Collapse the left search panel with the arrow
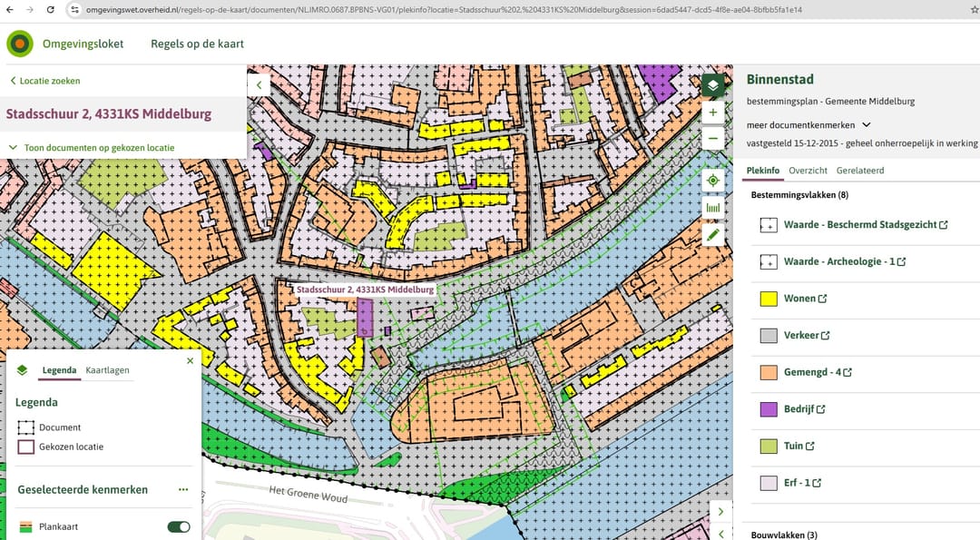Screen dimensions: 980x540 [x=259, y=85]
